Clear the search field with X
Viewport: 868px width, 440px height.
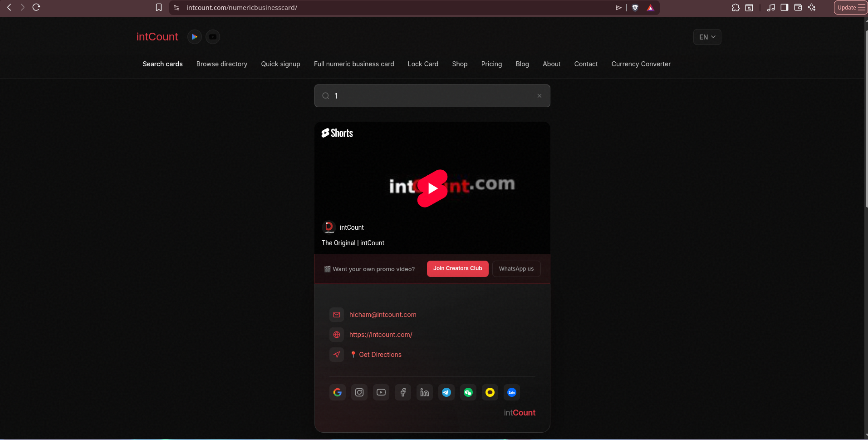[539, 96]
